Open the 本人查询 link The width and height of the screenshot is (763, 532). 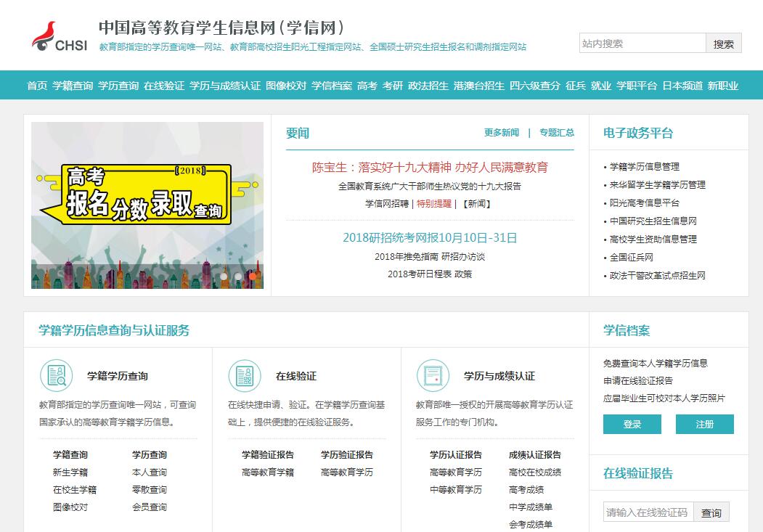point(150,472)
